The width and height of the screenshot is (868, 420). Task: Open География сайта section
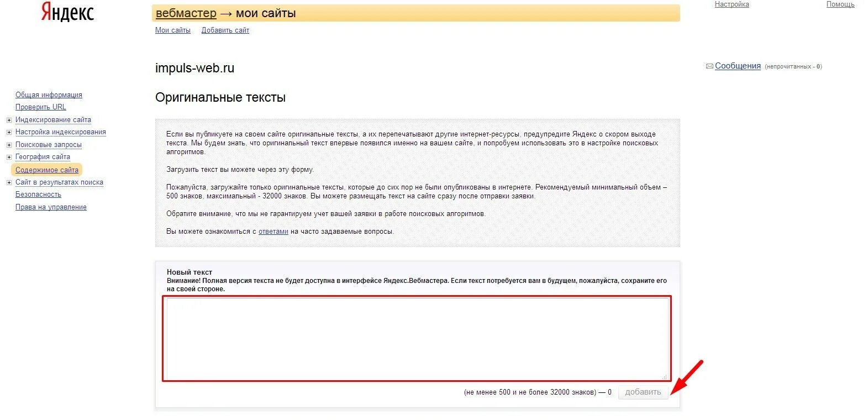pos(43,157)
